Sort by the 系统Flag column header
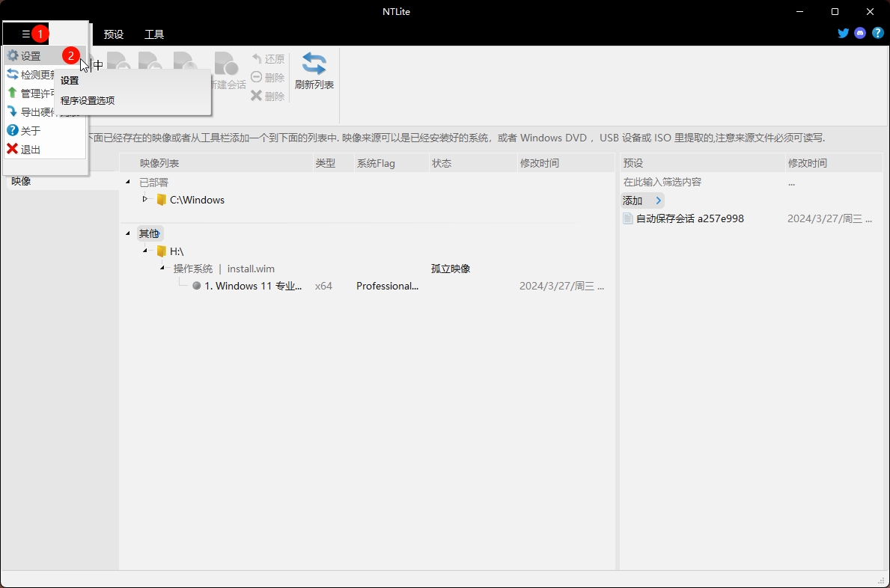 (x=391, y=163)
